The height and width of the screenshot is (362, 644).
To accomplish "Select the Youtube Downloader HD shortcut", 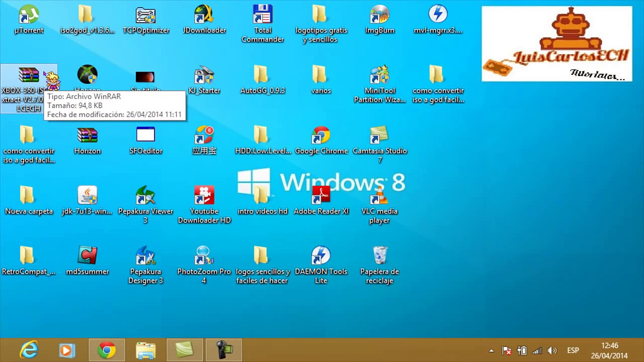I will tap(204, 196).
